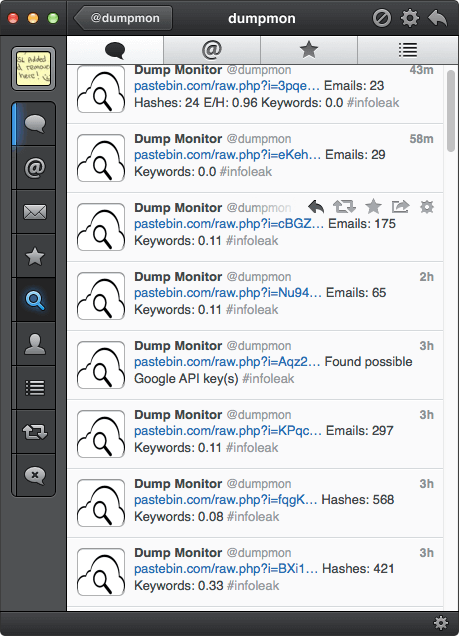Open the Lists icon in the sidebar

35,388
